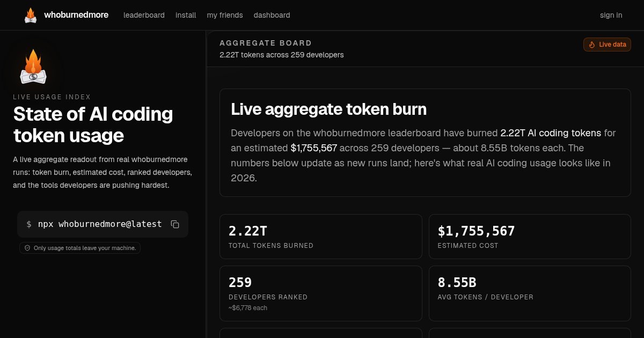Go to the install page
The width and height of the screenshot is (644, 338).
(186, 15)
